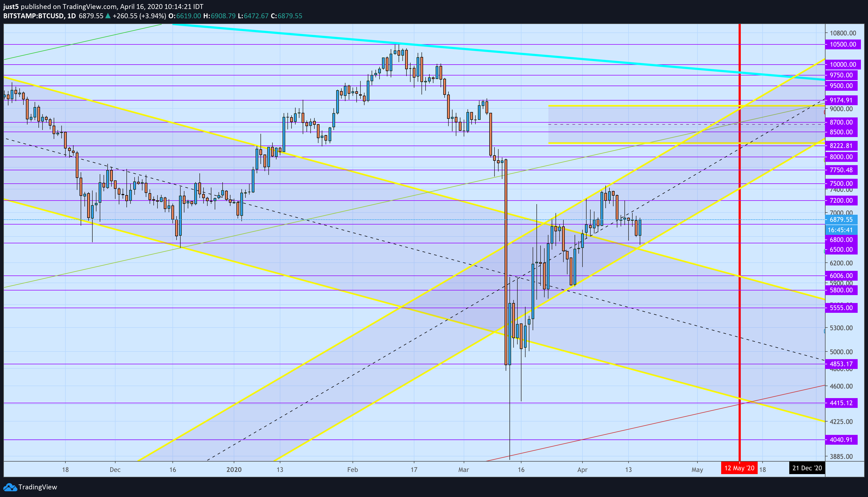The image size is (868, 497).
Task: Click the black 21 Dec '20 date marker
Action: 807,468
